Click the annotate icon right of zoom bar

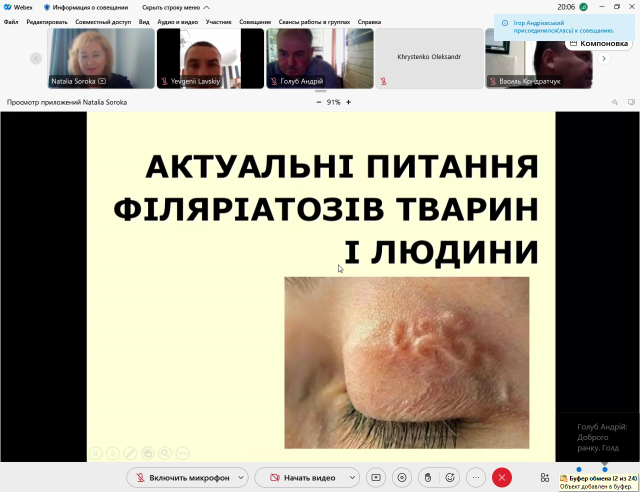614,102
